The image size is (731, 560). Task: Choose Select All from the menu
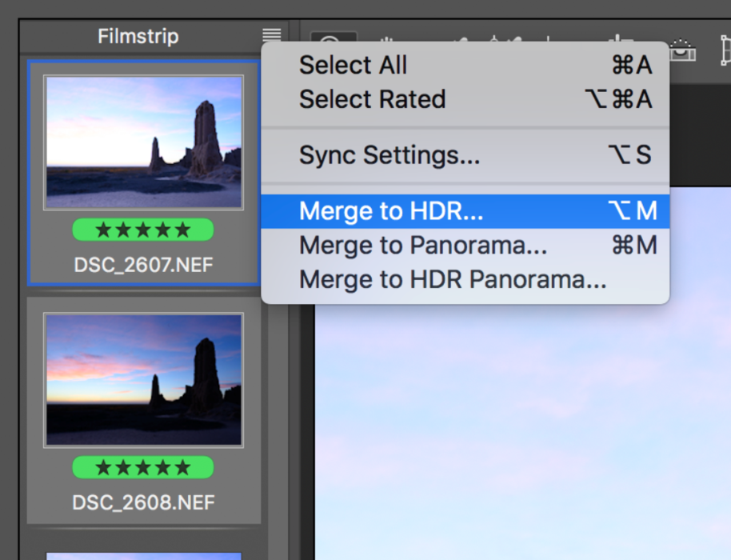point(353,66)
